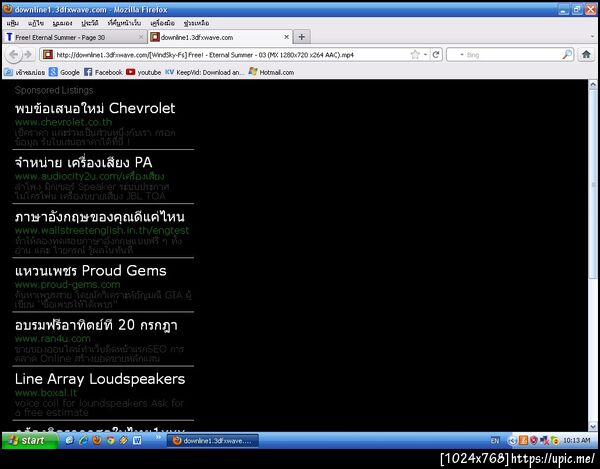Restore down the Firefox window
This screenshot has width=600, height=469.
coord(577,10)
